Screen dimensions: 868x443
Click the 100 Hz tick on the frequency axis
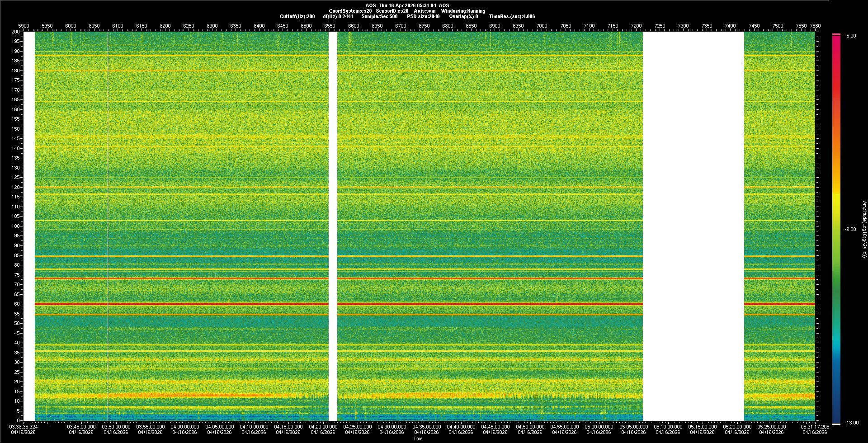[x=15, y=226]
